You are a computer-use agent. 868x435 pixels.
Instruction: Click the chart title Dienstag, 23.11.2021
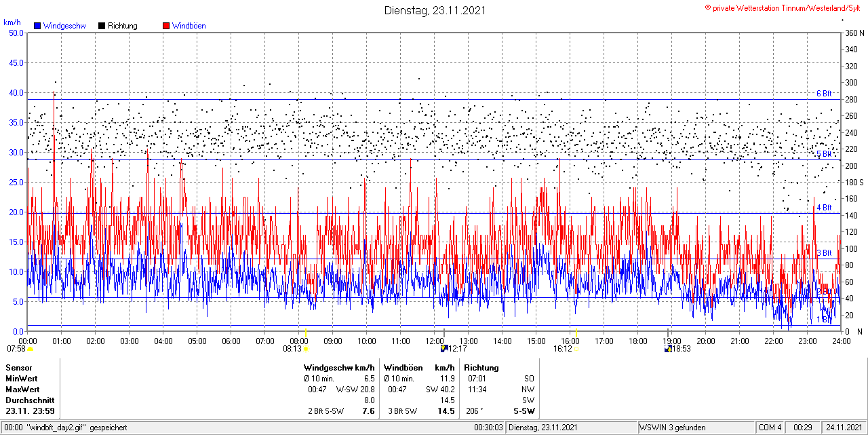pos(435,10)
